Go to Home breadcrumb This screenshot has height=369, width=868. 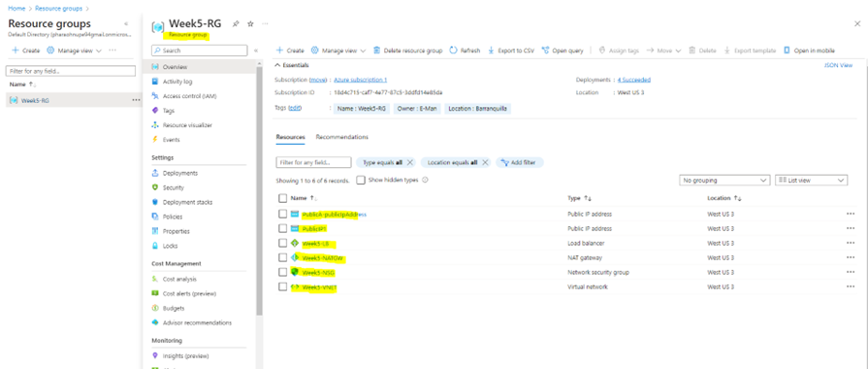pyautogui.click(x=16, y=9)
